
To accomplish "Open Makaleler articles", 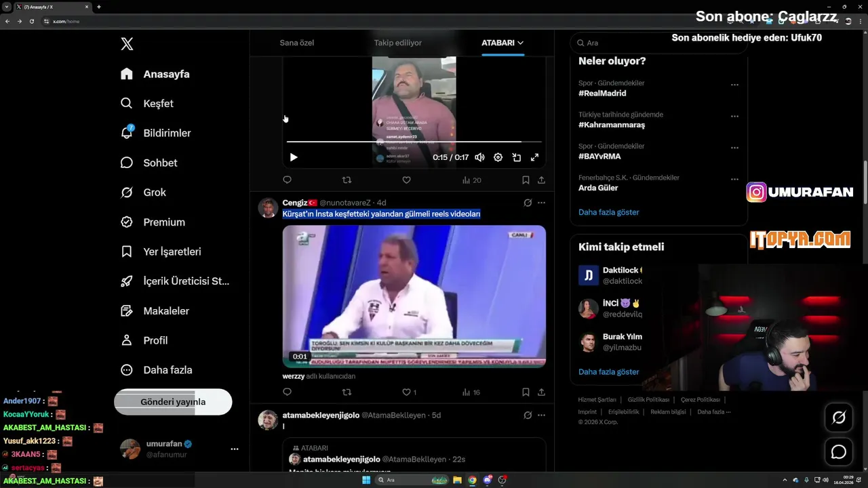I will [155, 310].
